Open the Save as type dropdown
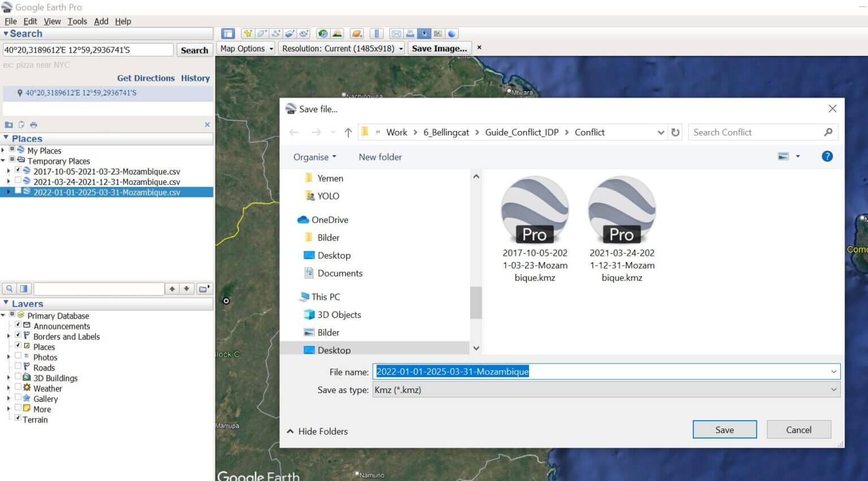This screenshot has width=868, height=481. pos(606,390)
